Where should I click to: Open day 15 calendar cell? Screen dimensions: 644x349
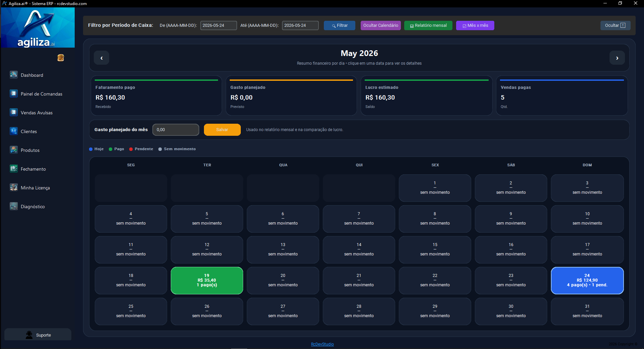pos(435,250)
